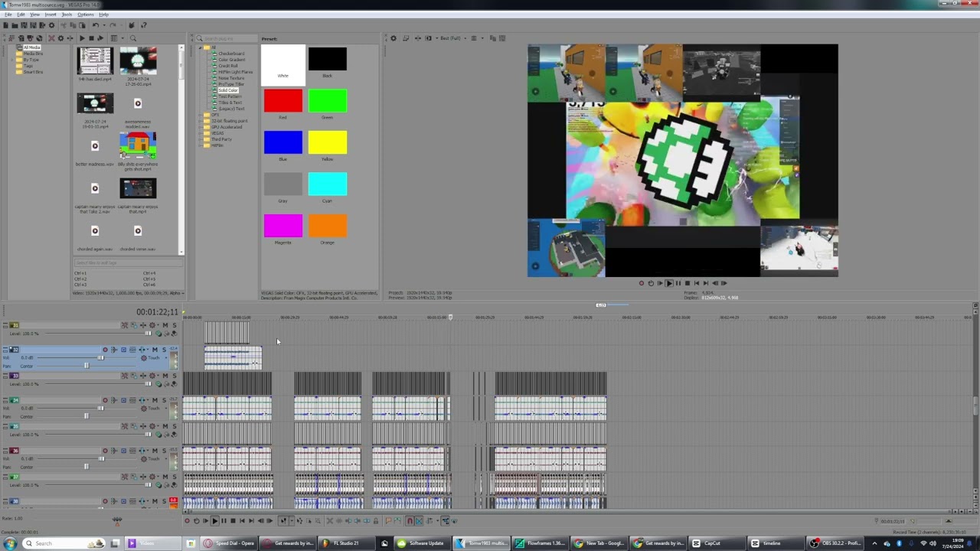Open project Properties gear in main toolbar
The width and height of the screenshot is (980, 551).
(51, 25)
